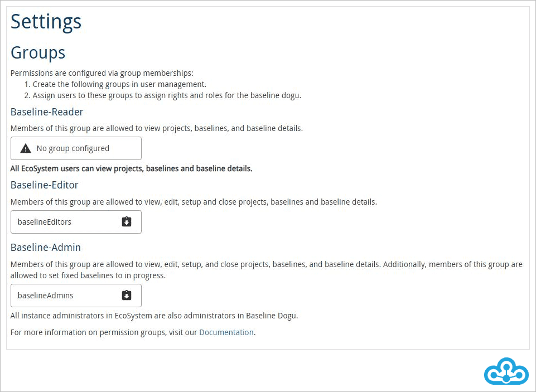Click the No group configured box
The width and height of the screenshot is (536, 392).
(76, 148)
